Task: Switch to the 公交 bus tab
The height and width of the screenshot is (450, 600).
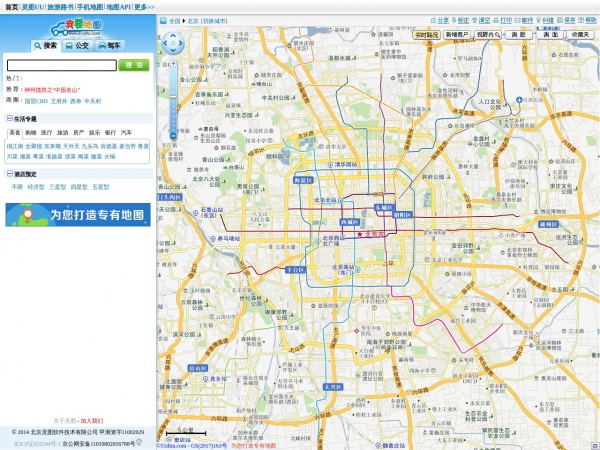Action: click(x=78, y=46)
